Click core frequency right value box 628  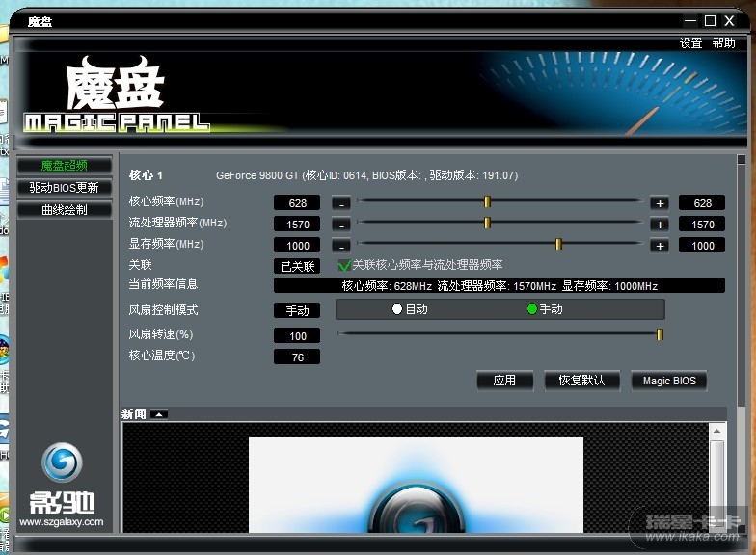point(702,203)
